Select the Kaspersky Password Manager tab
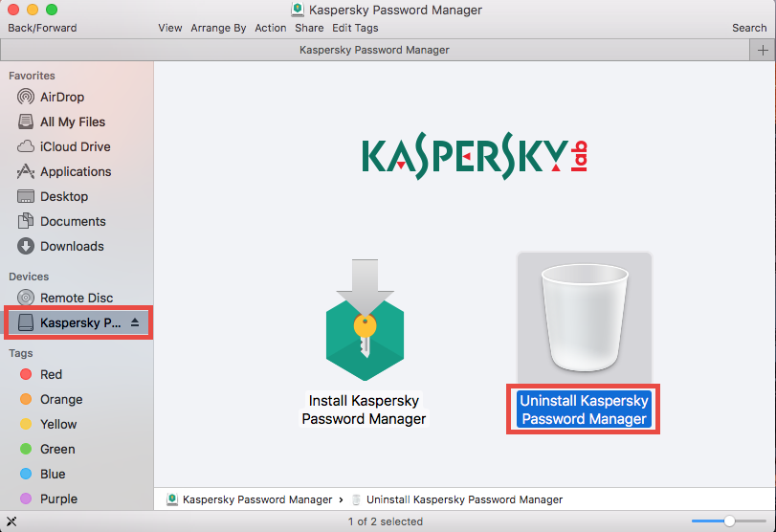The height and width of the screenshot is (532, 776). [x=375, y=50]
